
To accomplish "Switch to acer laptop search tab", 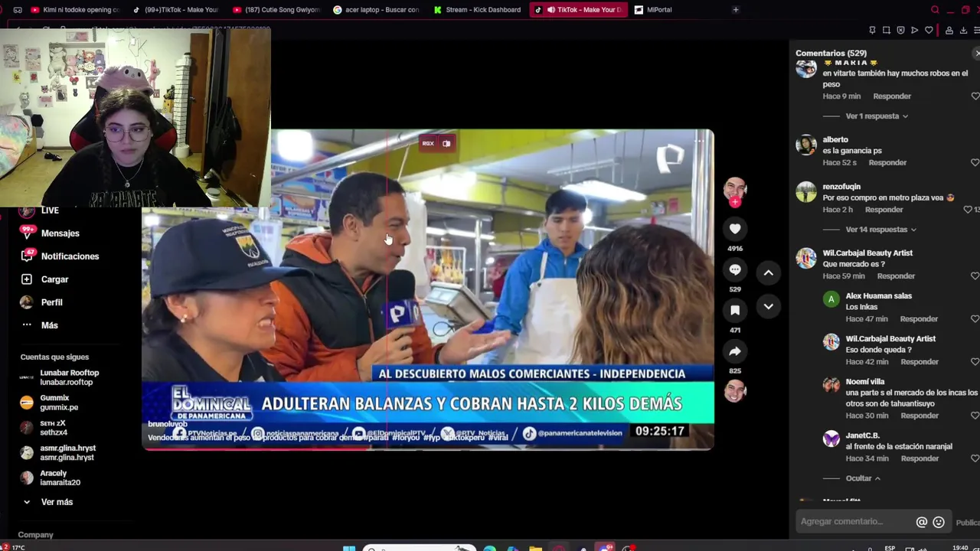I will [377, 10].
